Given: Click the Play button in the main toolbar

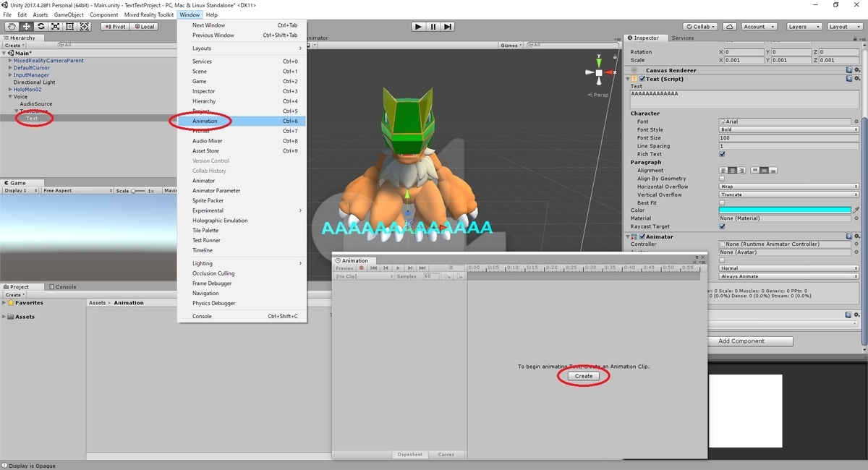Looking at the screenshot, I should pos(418,27).
